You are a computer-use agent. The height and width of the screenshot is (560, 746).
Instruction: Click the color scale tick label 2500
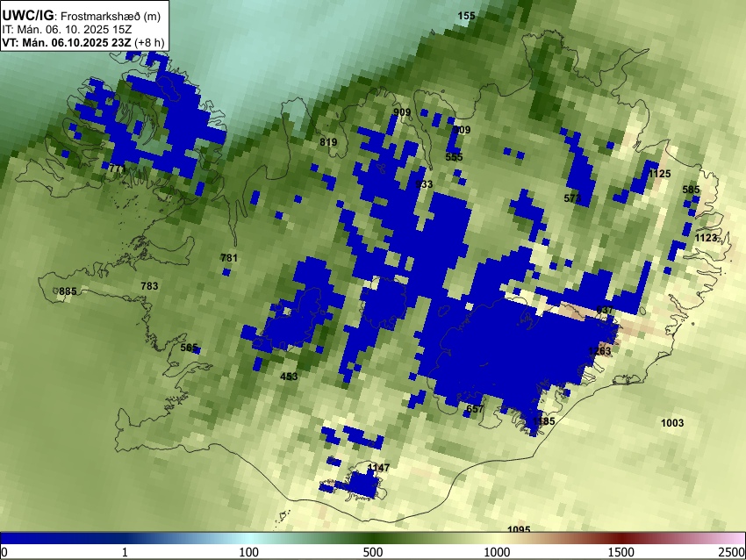point(732,552)
